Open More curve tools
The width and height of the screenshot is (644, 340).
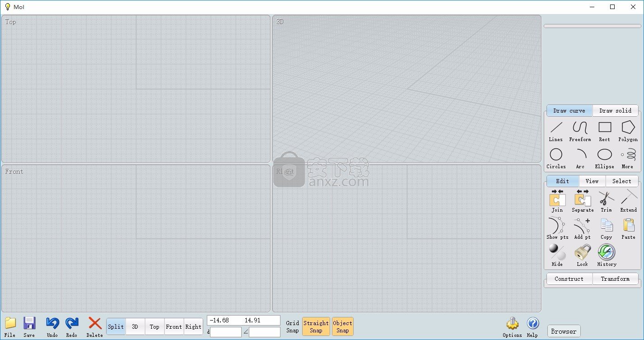(628, 158)
